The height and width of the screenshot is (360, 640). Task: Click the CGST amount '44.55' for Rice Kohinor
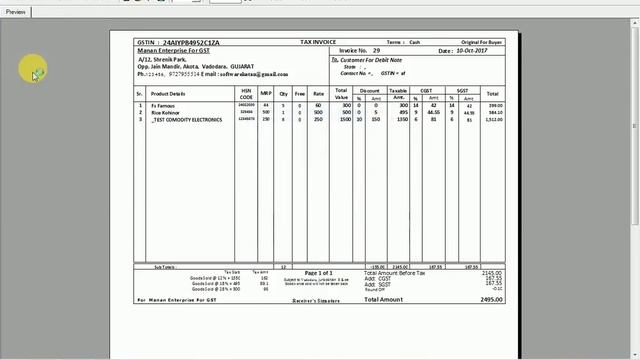pos(433,112)
